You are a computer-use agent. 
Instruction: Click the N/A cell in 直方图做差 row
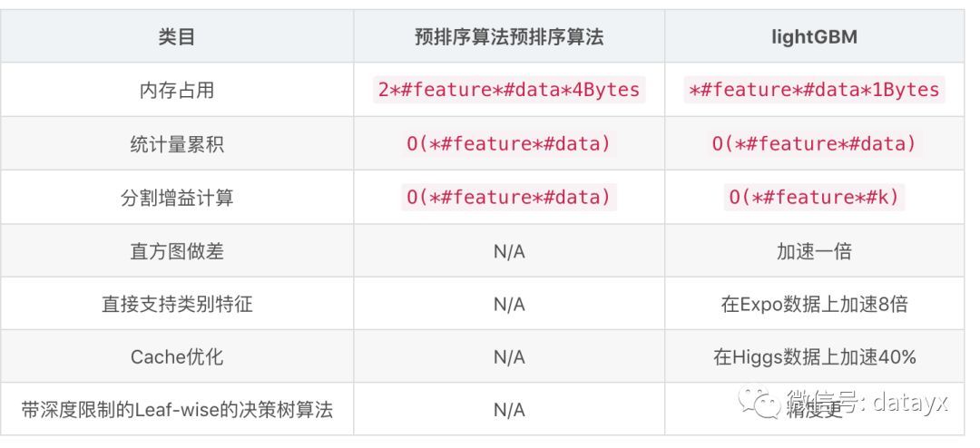[509, 251]
